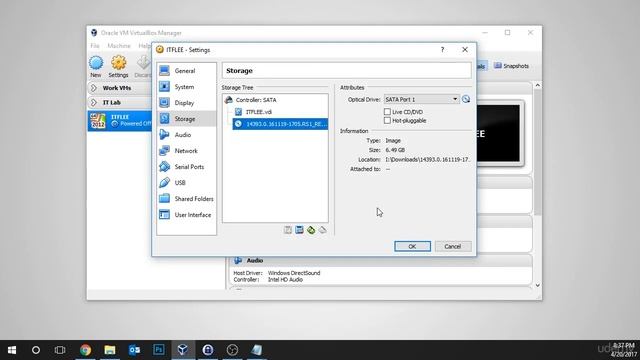Open the Optical Drive SATA Port dropdown
The image size is (640, 360).
(421, 99)
